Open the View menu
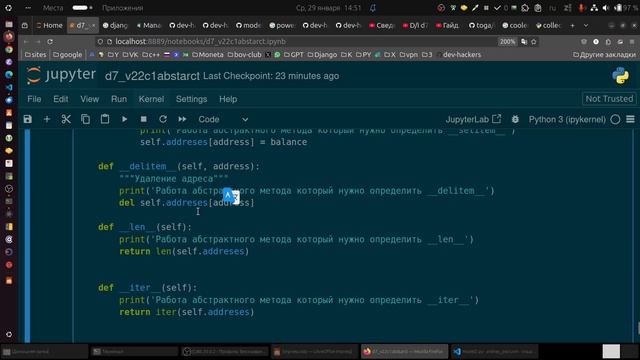 pyautogui.click(x=89, y=99)
